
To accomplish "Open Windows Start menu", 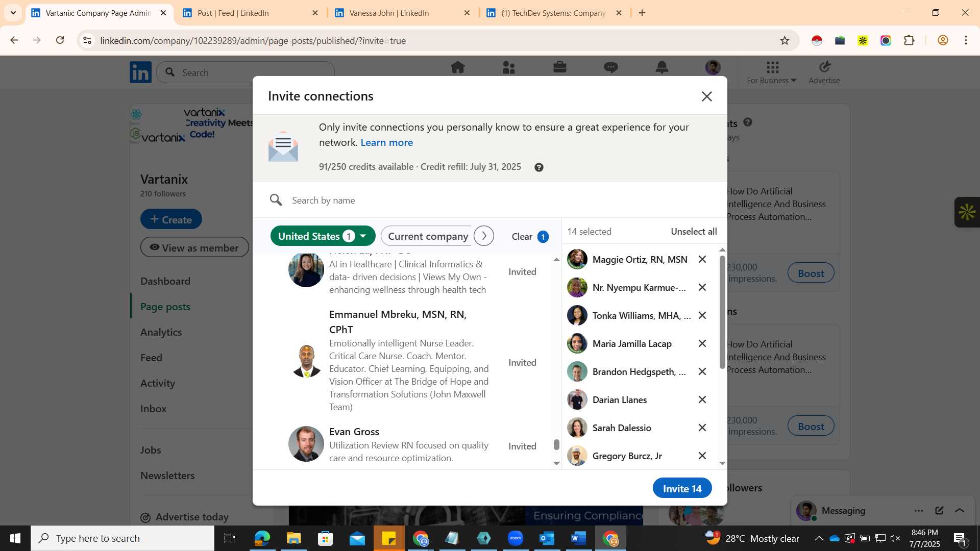I will coord(15,538).
